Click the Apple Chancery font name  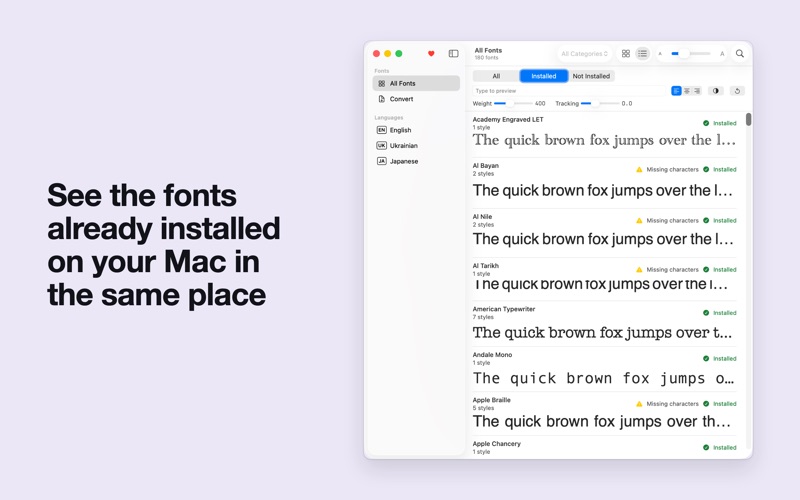496,443
